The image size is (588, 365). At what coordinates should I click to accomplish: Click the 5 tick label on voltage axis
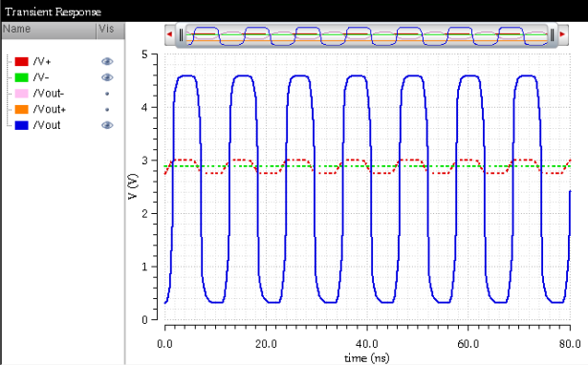(144, 54)
